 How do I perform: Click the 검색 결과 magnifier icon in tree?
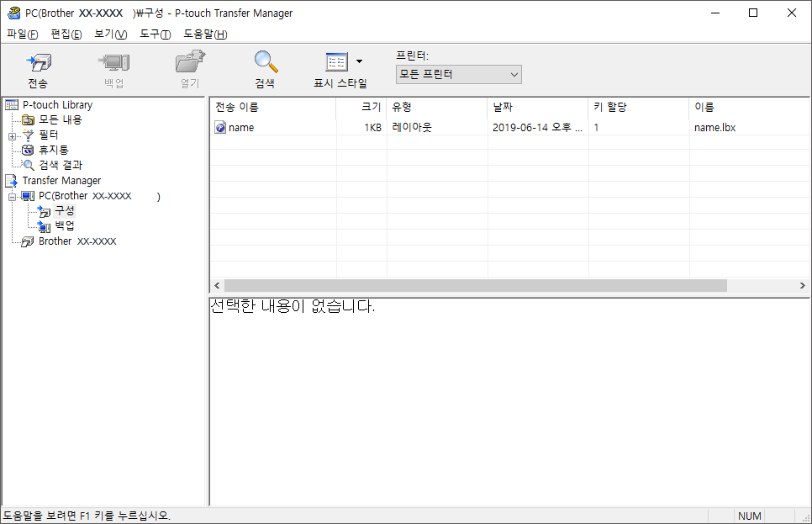pyautogui.click(x=29, y=166)
